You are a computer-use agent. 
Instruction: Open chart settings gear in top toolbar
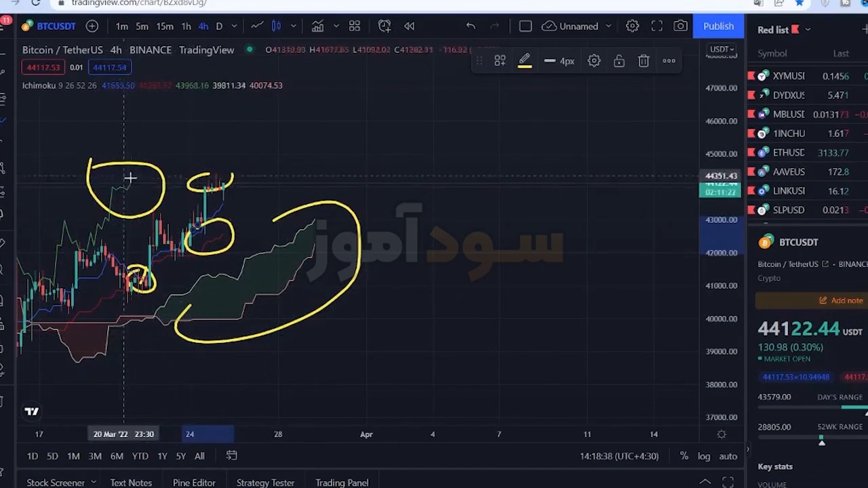[633, 26]
